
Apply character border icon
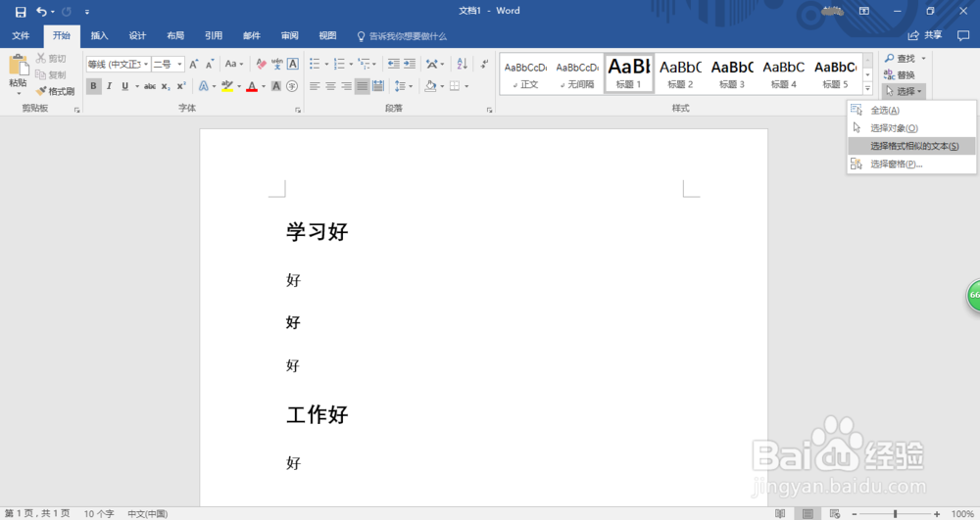tap(292, 65)
